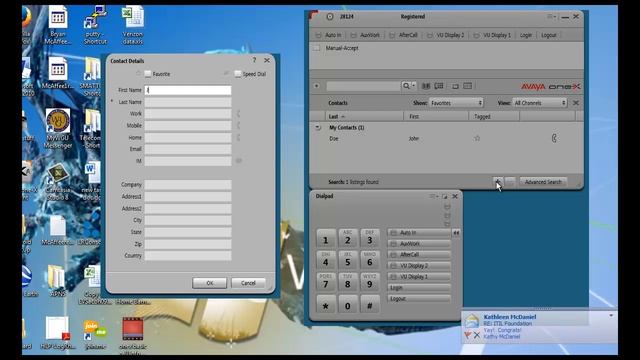This screenshot has width=640, height=360.
Task: Click the envelope icon in the mail notification
Action: point(472,321)
